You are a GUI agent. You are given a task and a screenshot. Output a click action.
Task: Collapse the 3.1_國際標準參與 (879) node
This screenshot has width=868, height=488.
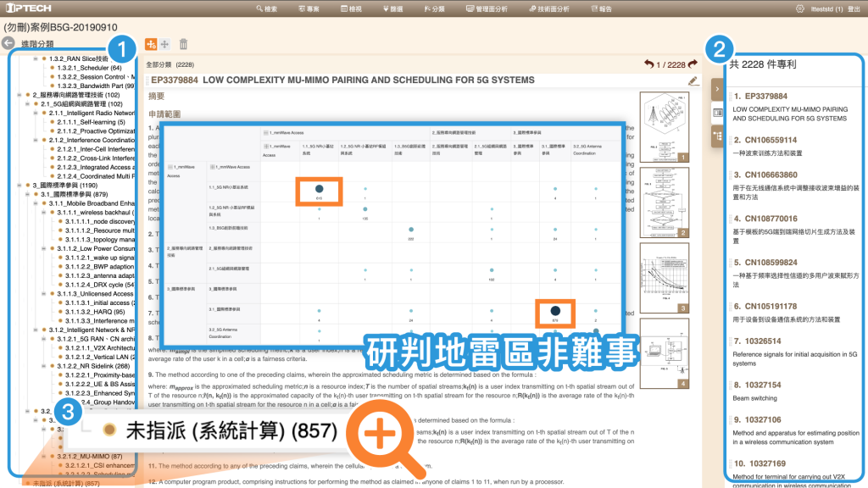28,194
